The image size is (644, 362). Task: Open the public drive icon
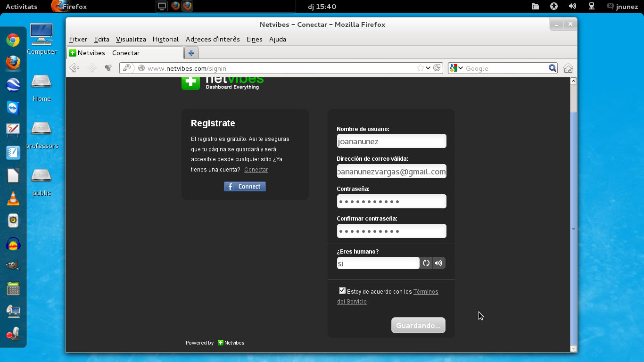point(41,182)
